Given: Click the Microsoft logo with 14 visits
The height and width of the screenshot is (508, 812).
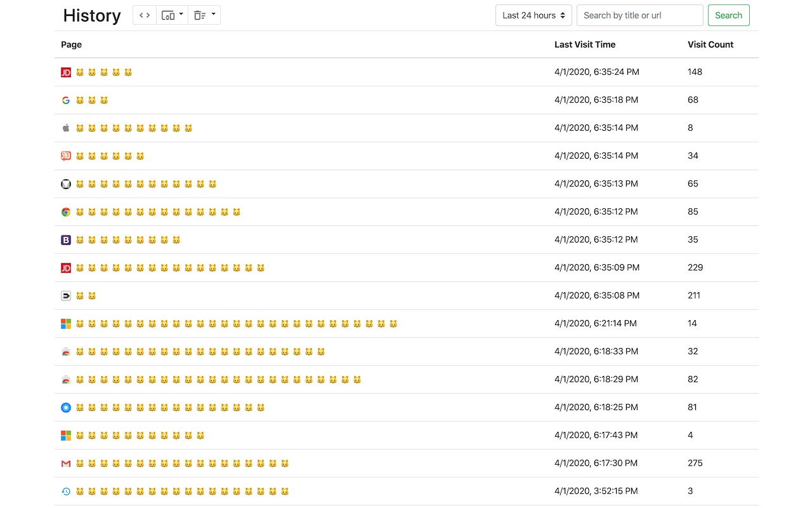Looking at the screenshot, I should [x=66, y=324].
